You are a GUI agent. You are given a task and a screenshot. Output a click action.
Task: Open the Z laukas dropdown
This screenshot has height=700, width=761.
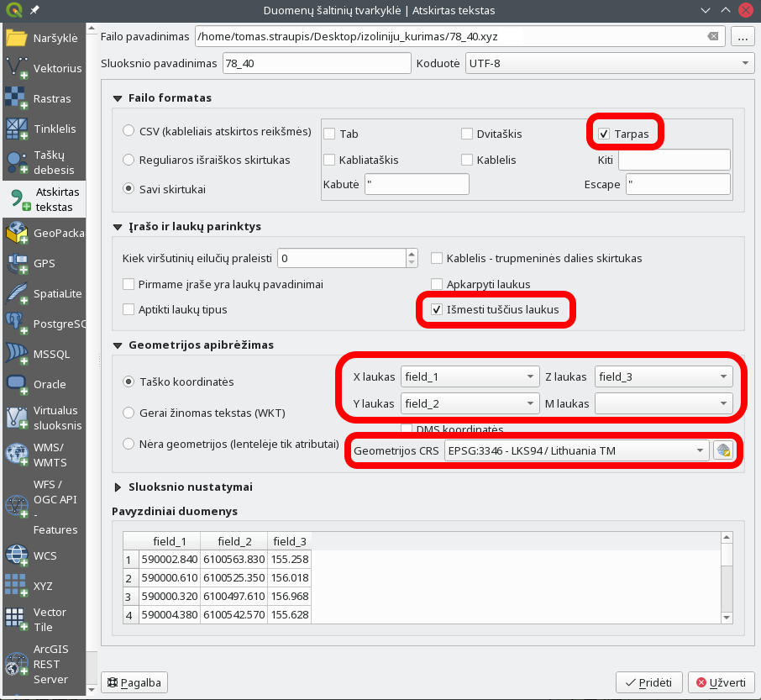coord(664,376)
